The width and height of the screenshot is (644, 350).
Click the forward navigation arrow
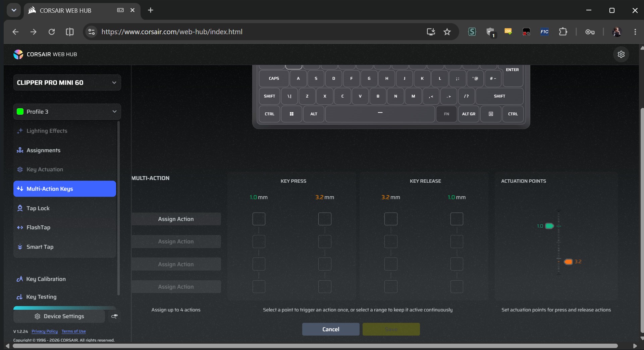tap(34, 32)
